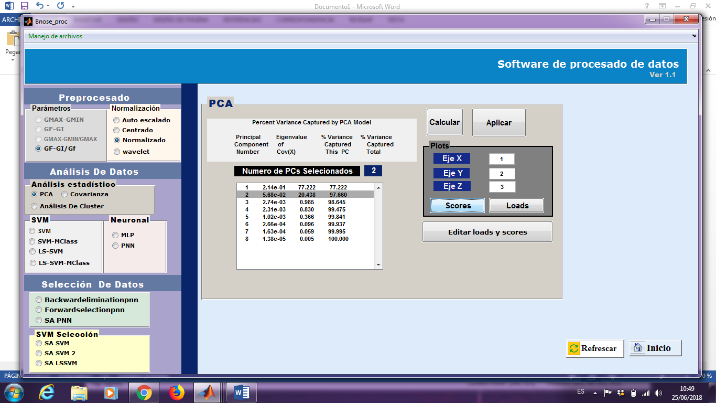Switch to MATLAB in the taskbar

tap(209, 391)
